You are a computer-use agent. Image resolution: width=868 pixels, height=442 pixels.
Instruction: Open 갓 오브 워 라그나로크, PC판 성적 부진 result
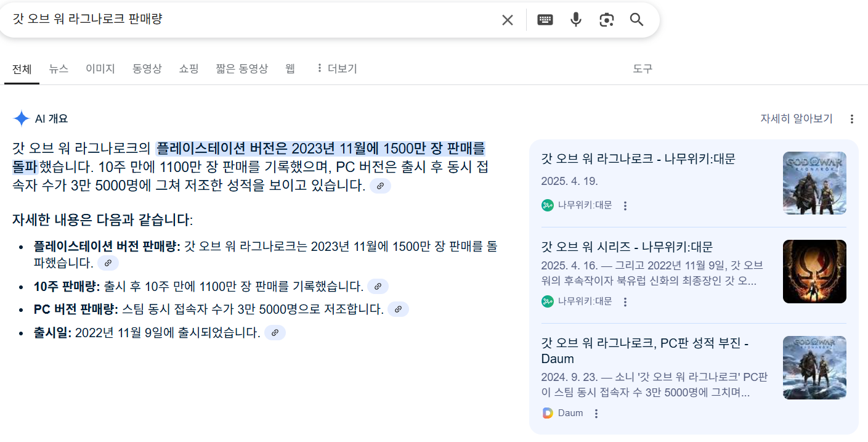(645, 351)
